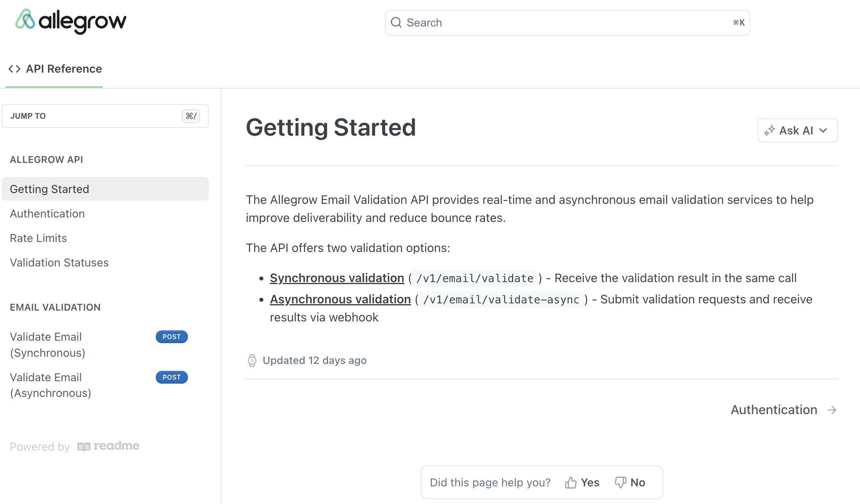This screenshot has width=860, height=504.
Task: Click the right arrow next to Authentication
Action: click(x=832, y=410)
